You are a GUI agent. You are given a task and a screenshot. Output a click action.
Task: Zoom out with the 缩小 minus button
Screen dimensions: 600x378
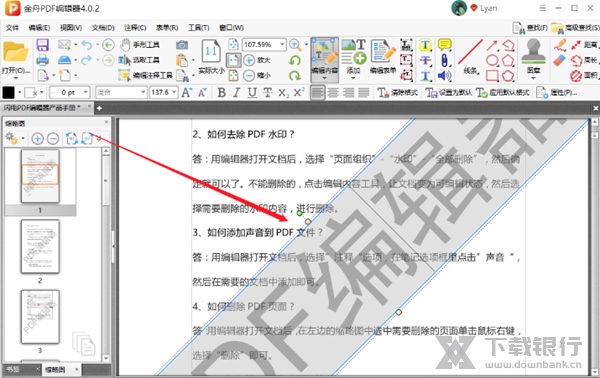coord(257,75)
